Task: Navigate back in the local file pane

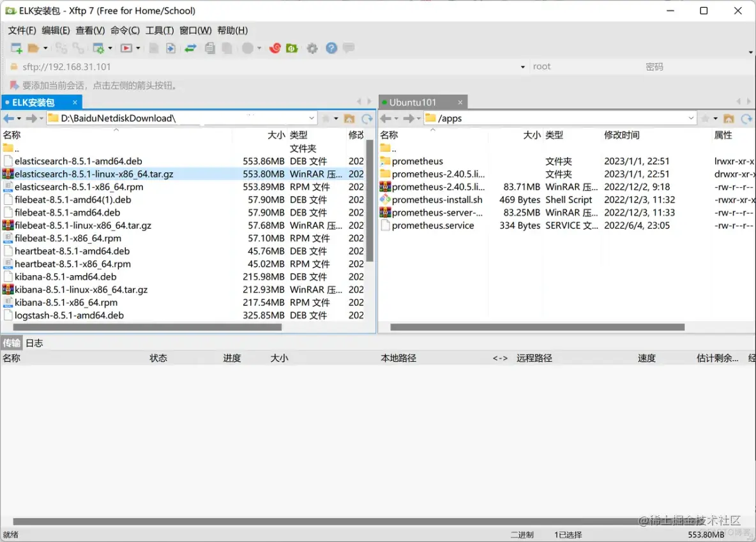Action: click(8, 117)
